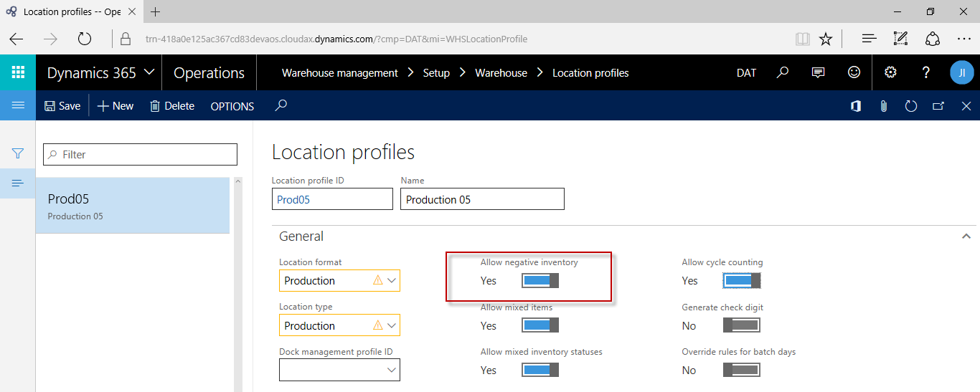Open the navigation pane hamburger menu

point(18,105)
